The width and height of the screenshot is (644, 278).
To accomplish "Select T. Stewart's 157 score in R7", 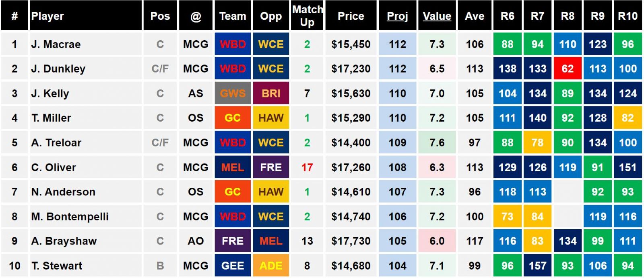I will (537, 266).
